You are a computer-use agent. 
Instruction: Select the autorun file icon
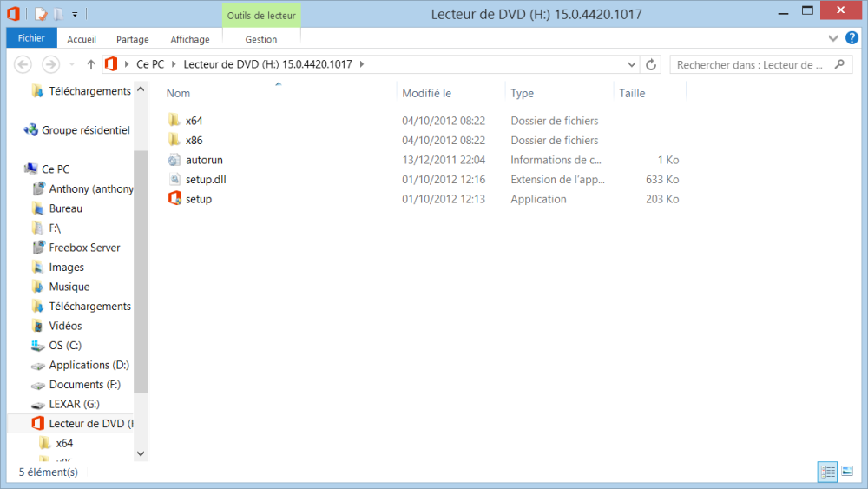[x=174, y=160]
